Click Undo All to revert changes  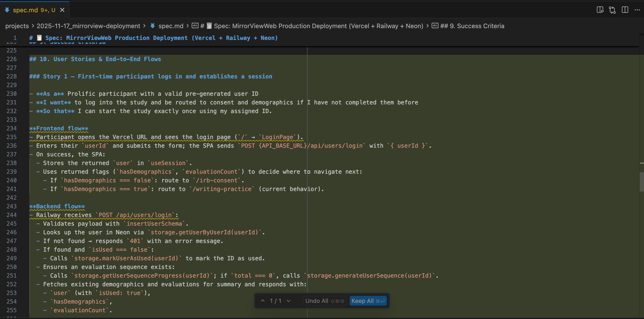pos(324,301)
